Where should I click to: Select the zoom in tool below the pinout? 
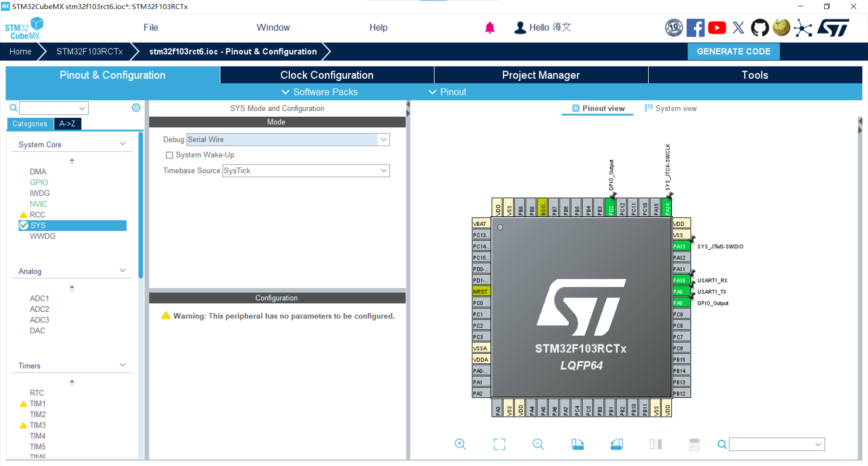460,444
